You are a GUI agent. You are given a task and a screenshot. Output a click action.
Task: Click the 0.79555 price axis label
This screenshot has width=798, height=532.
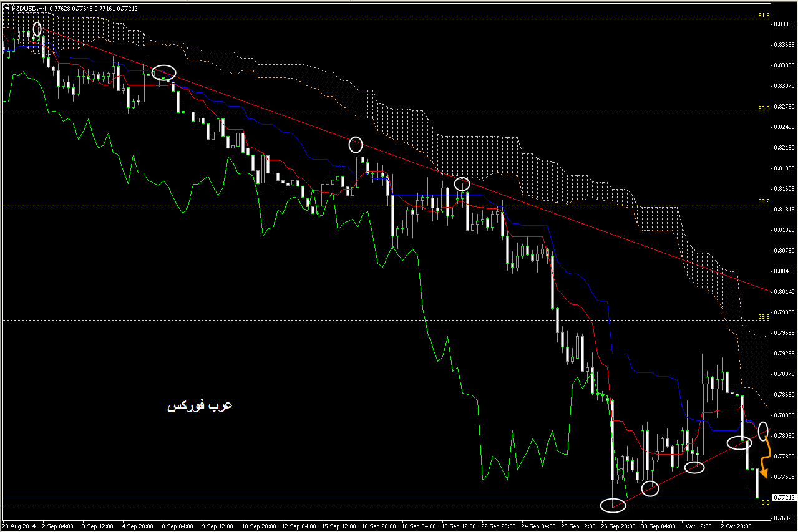click(x=785, y=333)
